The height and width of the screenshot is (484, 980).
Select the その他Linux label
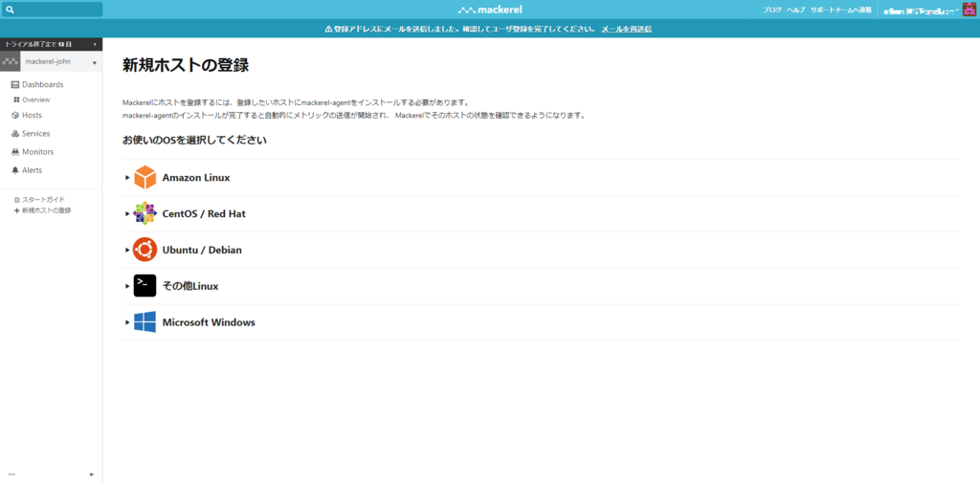click(190, 286)
